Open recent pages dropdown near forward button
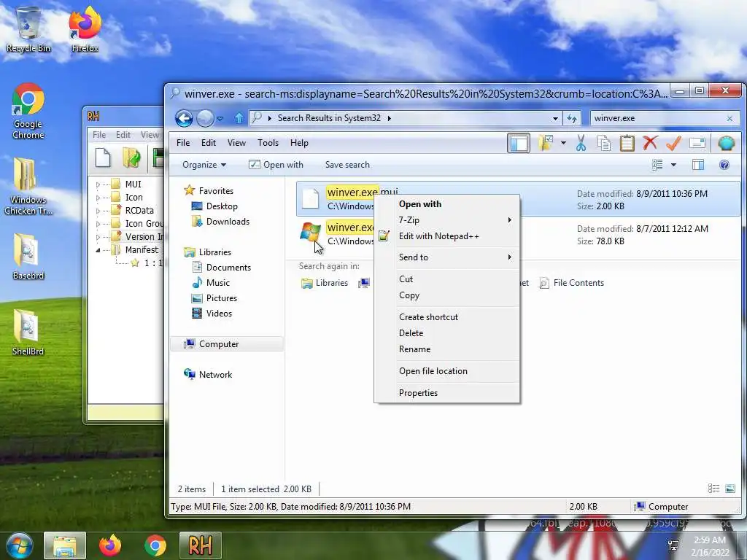 [220, 119]
